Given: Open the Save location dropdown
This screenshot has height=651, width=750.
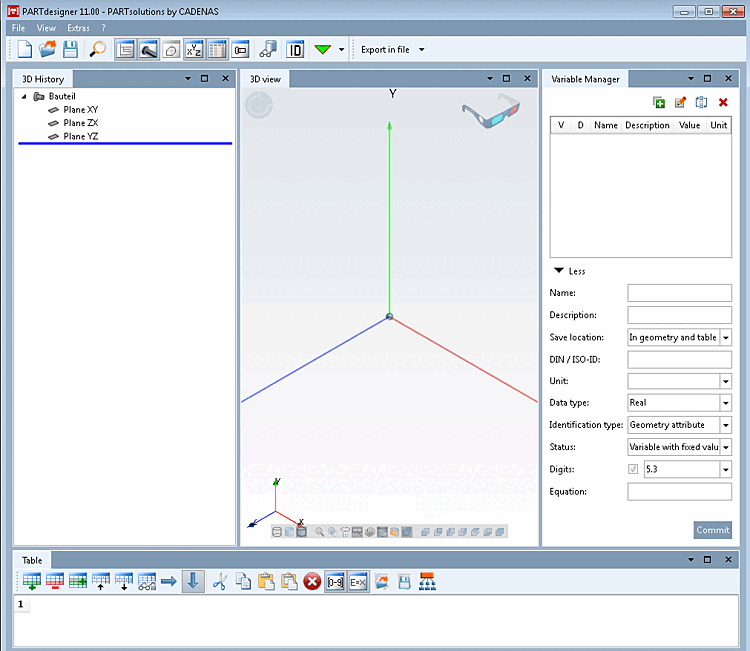Looking at the screenshot, I should [726, 337].
